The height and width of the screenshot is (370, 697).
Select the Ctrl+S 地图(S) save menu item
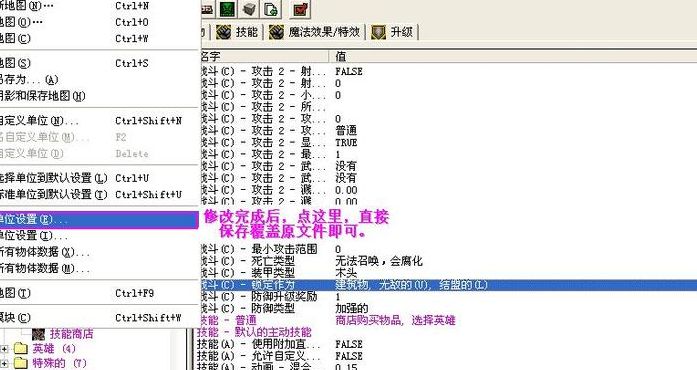pyautogui.click(x=99, y=63)
